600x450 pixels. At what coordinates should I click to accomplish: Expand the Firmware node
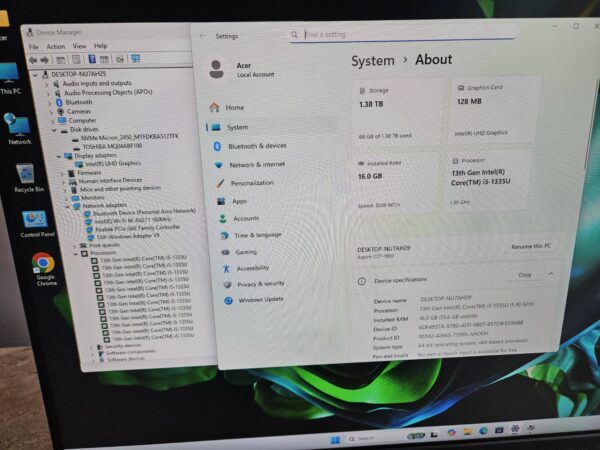(x=62, y=173)
